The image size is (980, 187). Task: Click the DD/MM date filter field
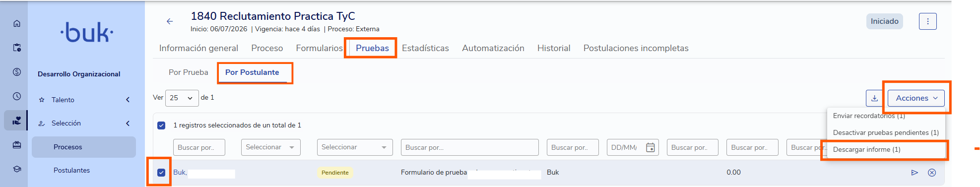click(633, 147)
